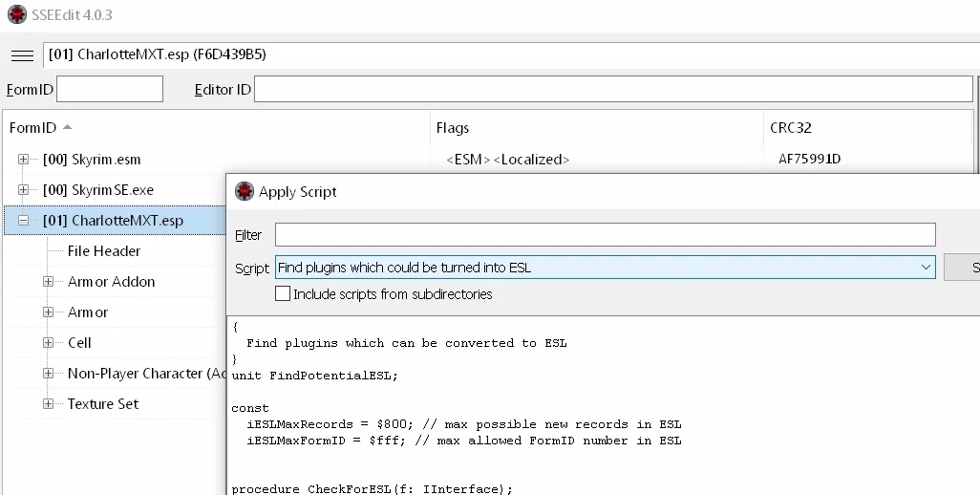This screenshot has width=980, height=495.
Task: Click the SSEEdit app icon in title bar
Action: 17,14
